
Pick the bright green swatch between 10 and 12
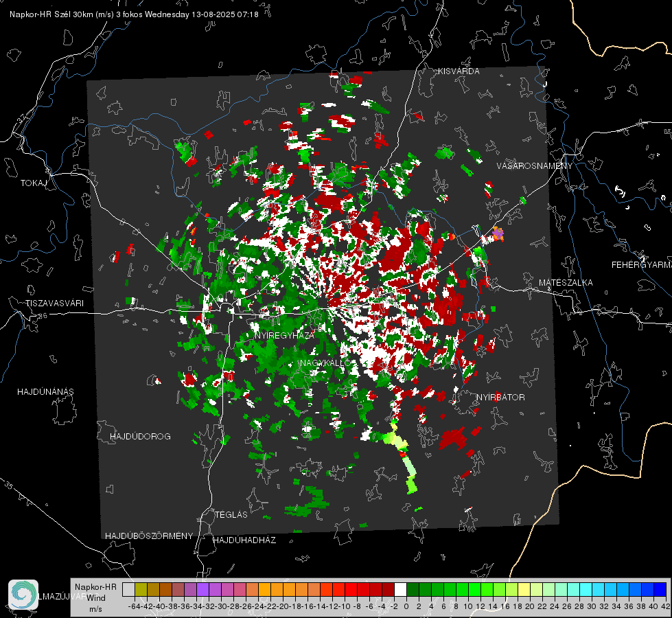tap(474, 589)
